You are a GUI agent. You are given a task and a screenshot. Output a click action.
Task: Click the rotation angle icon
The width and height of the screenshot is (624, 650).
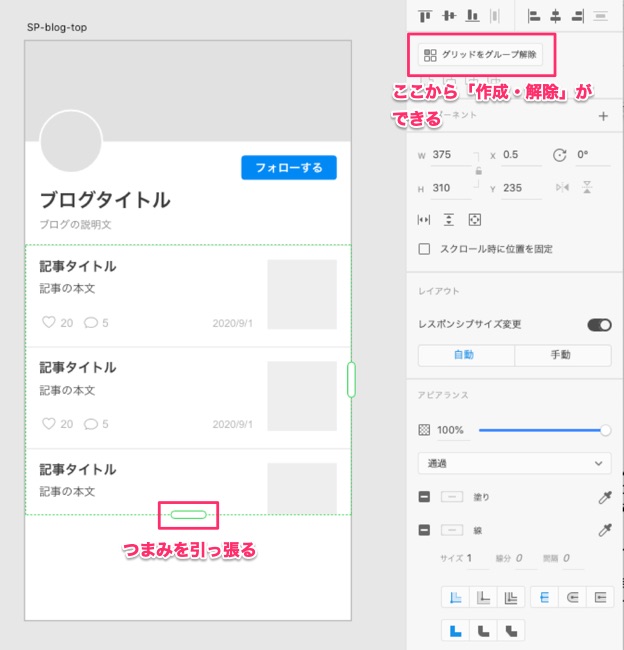coord(560,155)
